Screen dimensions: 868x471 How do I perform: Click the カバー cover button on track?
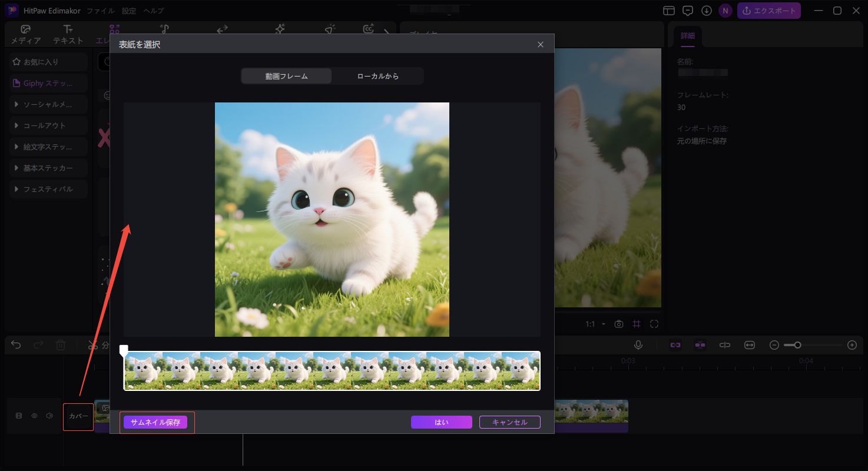point(78,416)
